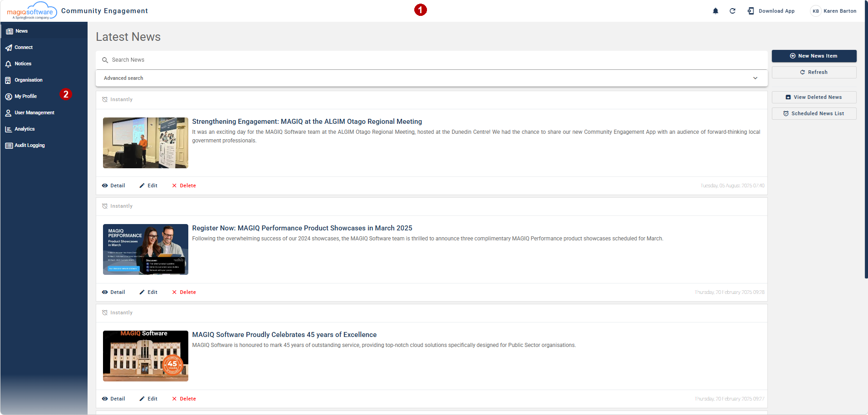Image resolution: width=868 pixels, height=415 pixels.
Task: Click the Notices bell icon in sidebar
Action: tap(8, 64)
